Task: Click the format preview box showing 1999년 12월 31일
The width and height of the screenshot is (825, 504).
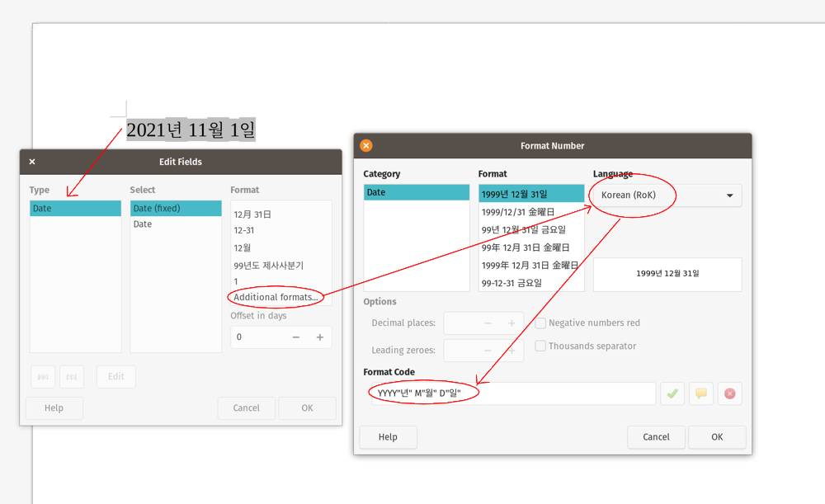Action: 667,274
